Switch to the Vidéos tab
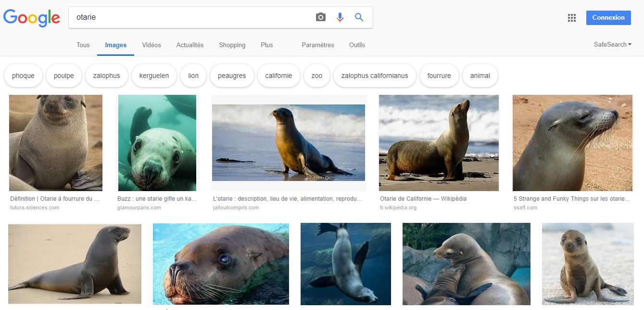This screenshot has height=310, width=644. [x=152, y=45]
